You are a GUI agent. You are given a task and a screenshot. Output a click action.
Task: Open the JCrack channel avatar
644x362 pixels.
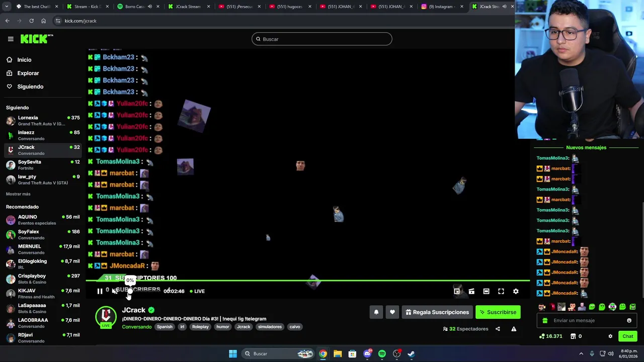106,316
